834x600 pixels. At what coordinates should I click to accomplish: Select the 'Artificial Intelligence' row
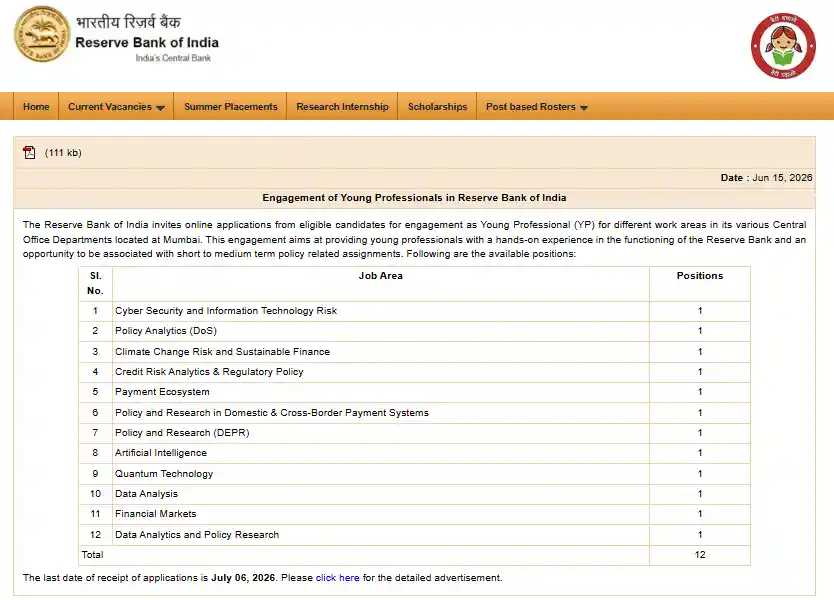tap(414, 453)
